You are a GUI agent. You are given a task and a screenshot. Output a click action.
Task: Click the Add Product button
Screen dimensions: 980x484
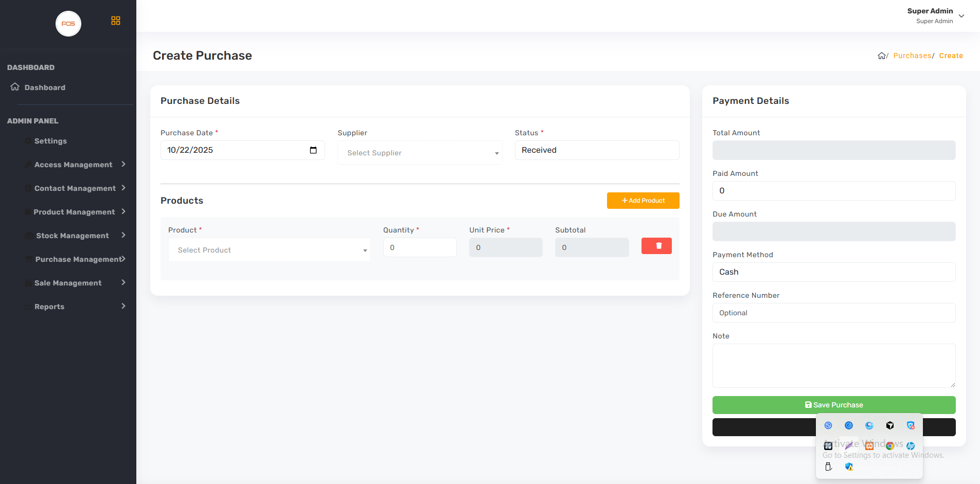click(643, 201)
